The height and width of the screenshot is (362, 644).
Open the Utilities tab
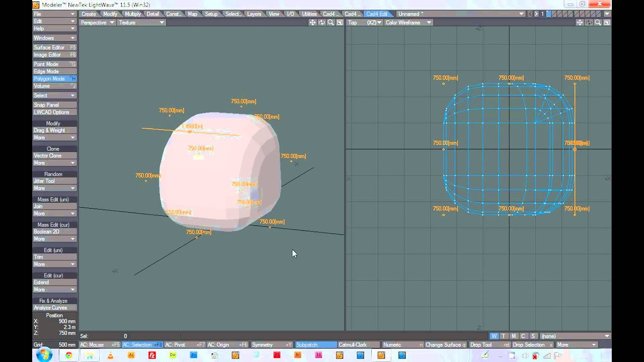(309, 14)
